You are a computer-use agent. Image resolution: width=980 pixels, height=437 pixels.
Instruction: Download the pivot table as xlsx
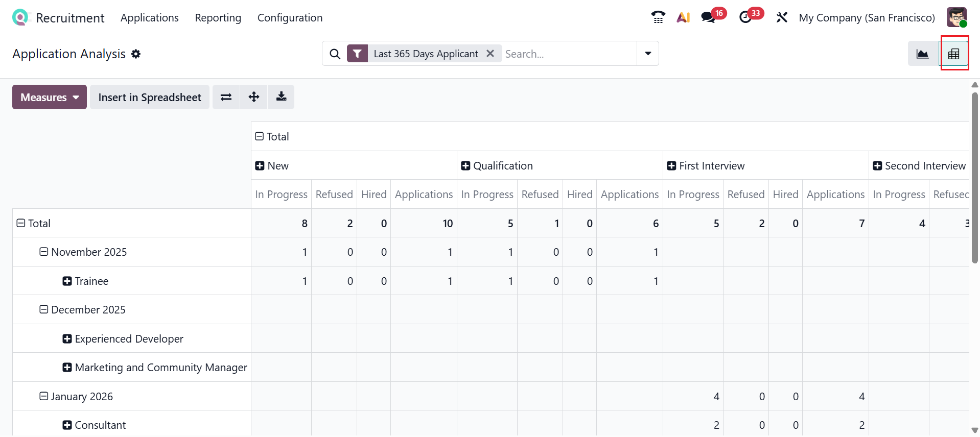[x=281, y=97]
